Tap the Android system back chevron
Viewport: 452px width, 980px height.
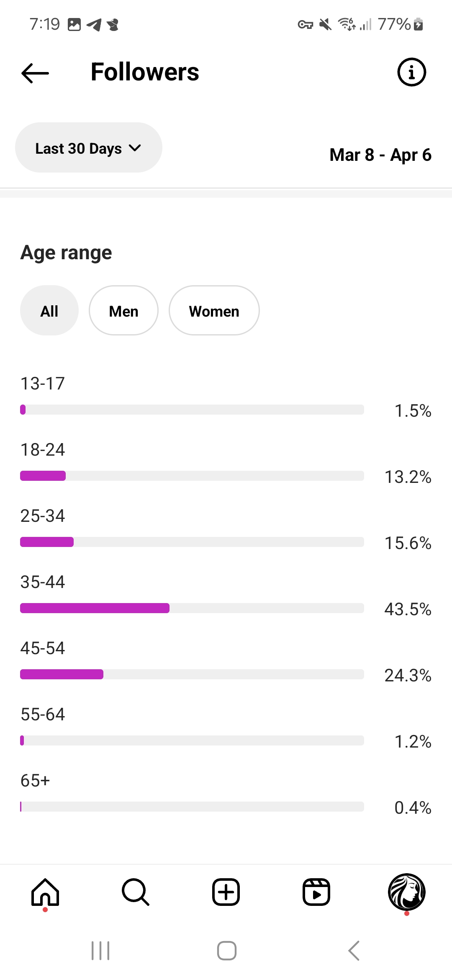(x=354, y=951)
